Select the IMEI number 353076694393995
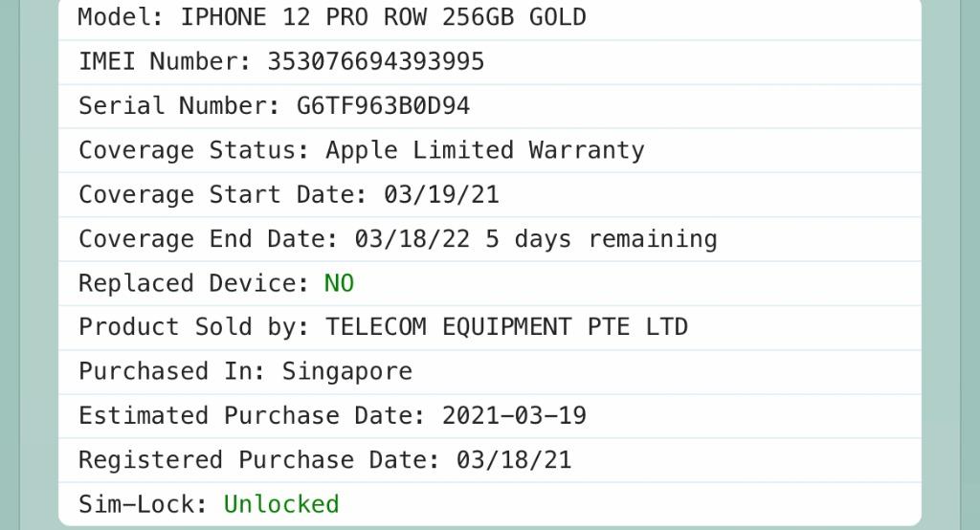The height and width of the screenshot is (530, 980). (375, 62)
